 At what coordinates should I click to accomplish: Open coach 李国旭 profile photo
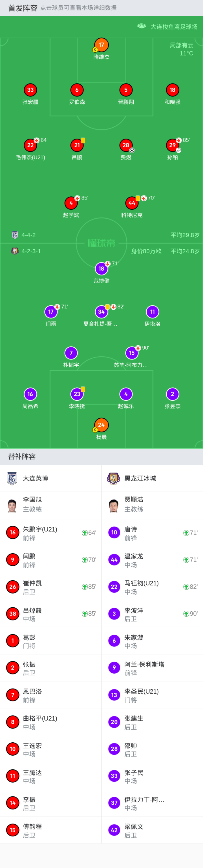click(12, 505)
